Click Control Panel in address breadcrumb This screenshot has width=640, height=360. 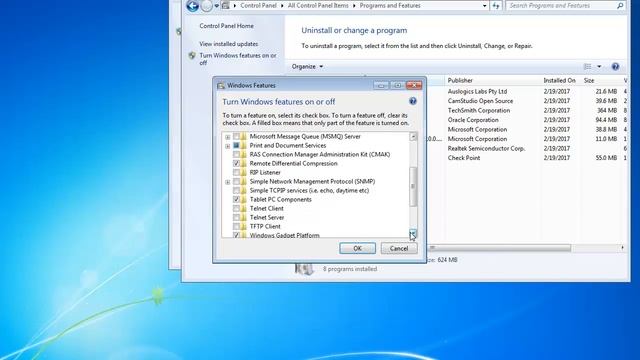(258, 6)
